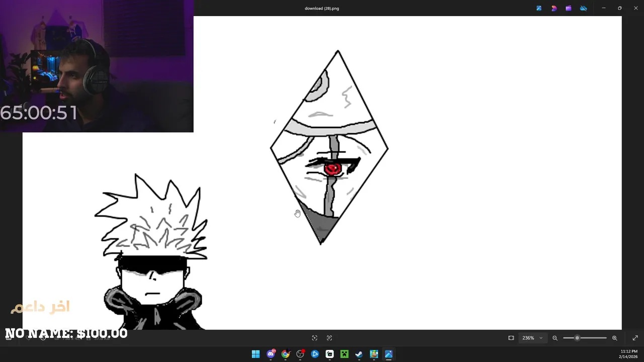This screenshot has height=362, width=644.
Task: Open Minecraft creeper icon in taskbar
Action: (x=344, y=354)
